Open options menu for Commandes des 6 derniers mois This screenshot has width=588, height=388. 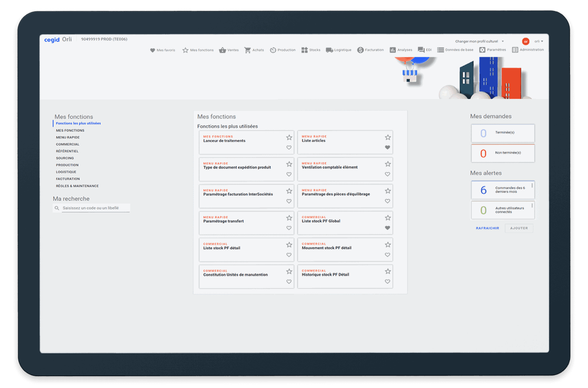pos(532,186)
